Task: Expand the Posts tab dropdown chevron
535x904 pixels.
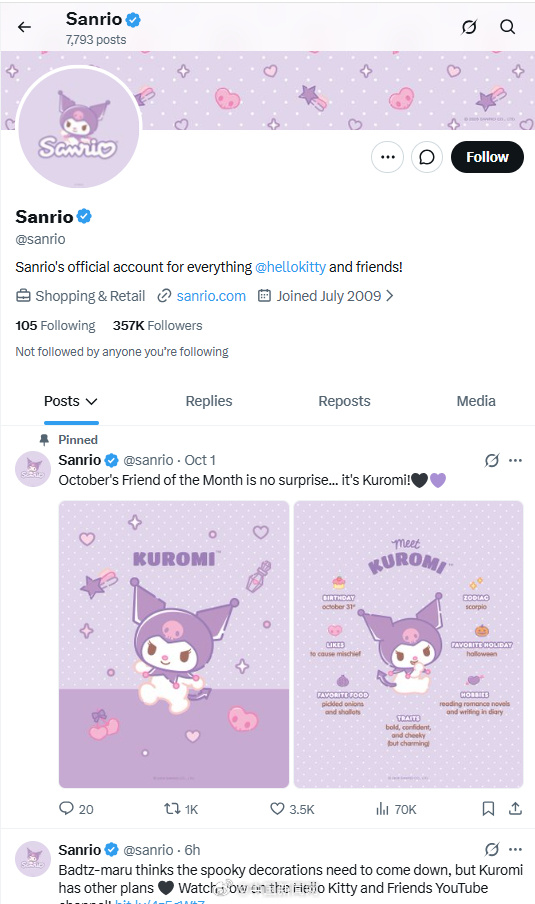Action: [x=91, y=401]
